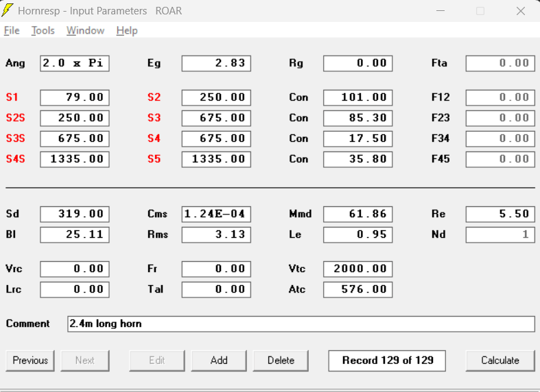Click the S4S field with 1335.00
Viewport: 540px width, 392px height.
pyautogui.click(x=75, y=160)
